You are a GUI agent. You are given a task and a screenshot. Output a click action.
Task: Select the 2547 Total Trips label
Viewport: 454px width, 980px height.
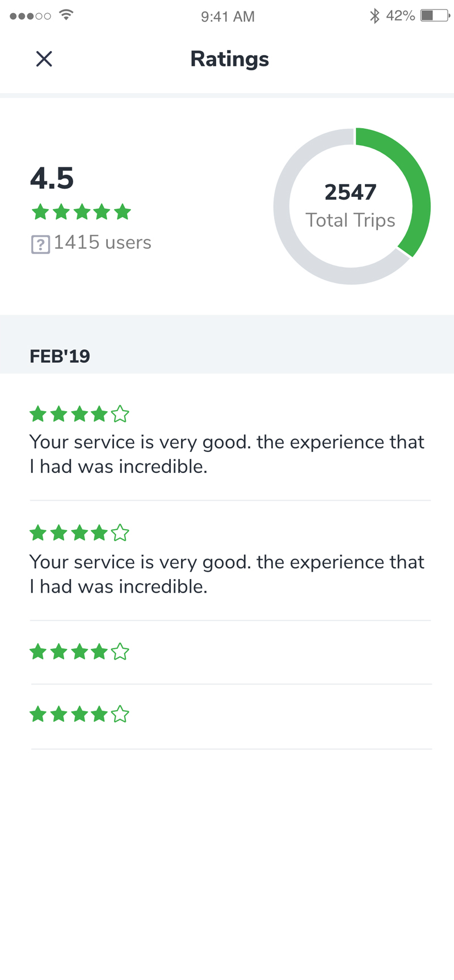pyautogui.click(x=351, y=206)
